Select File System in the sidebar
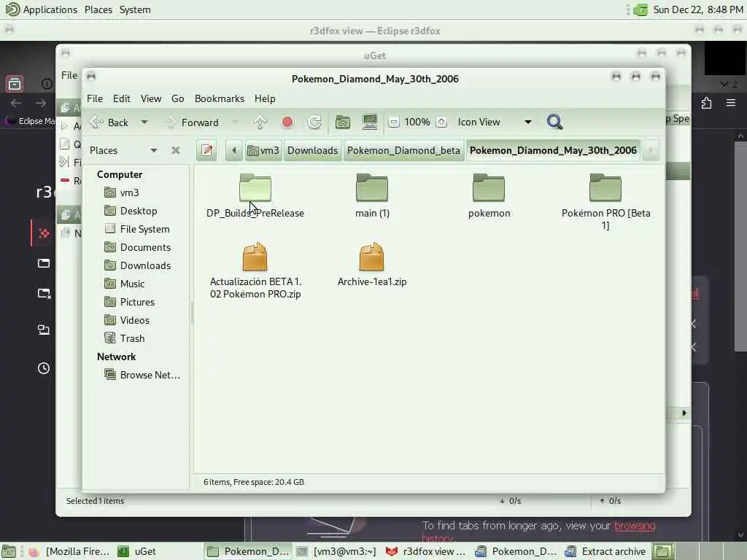The image size is (747, 560). [x=144, y=229]
